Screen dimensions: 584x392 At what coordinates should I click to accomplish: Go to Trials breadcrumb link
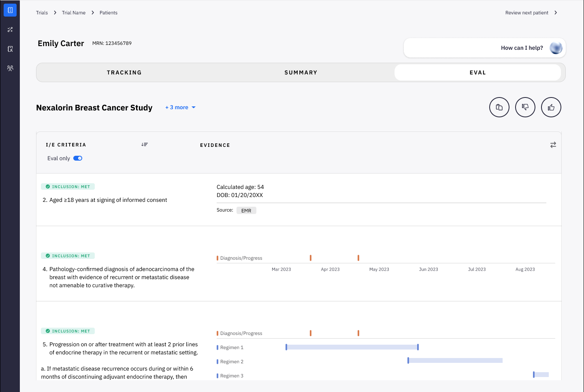point(42,13)
